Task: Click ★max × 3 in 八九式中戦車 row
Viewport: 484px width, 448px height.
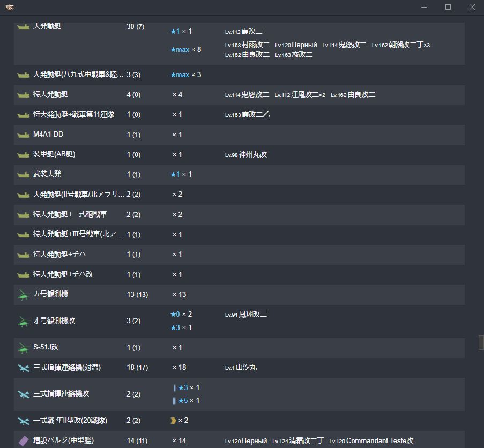Action: [x=185, y=74]
